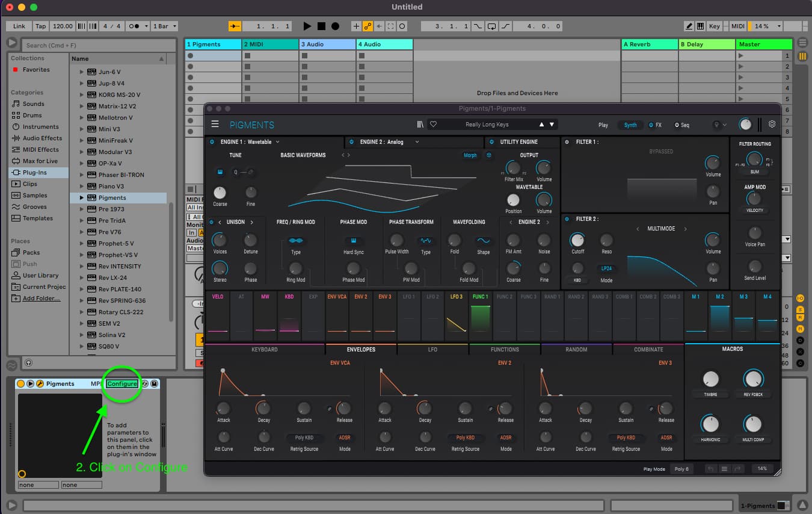Image resolution: width=812 pixels, height=514 pixels.
Task: Switch to the LFO modulation tab
Action: point(432,349)
